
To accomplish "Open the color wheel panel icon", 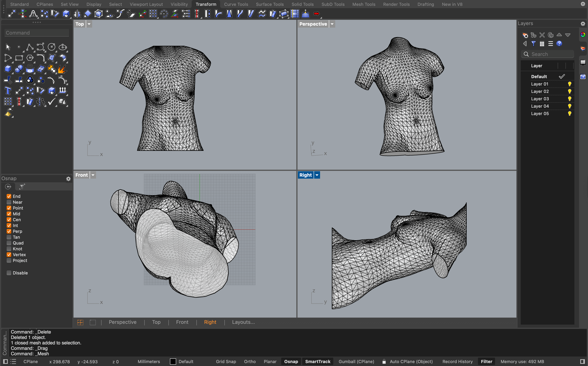I will click(583, 35).
